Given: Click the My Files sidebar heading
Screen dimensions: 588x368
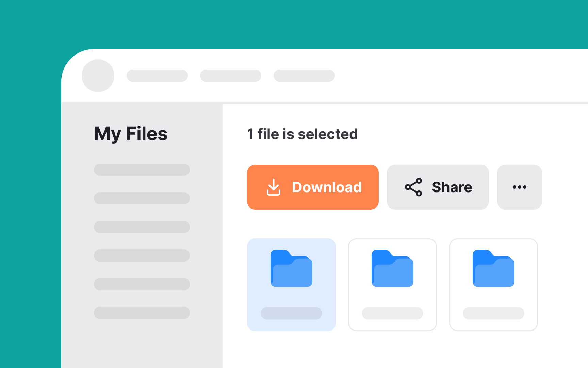Looking at the screenshot, I should click(x=131, y=134).
